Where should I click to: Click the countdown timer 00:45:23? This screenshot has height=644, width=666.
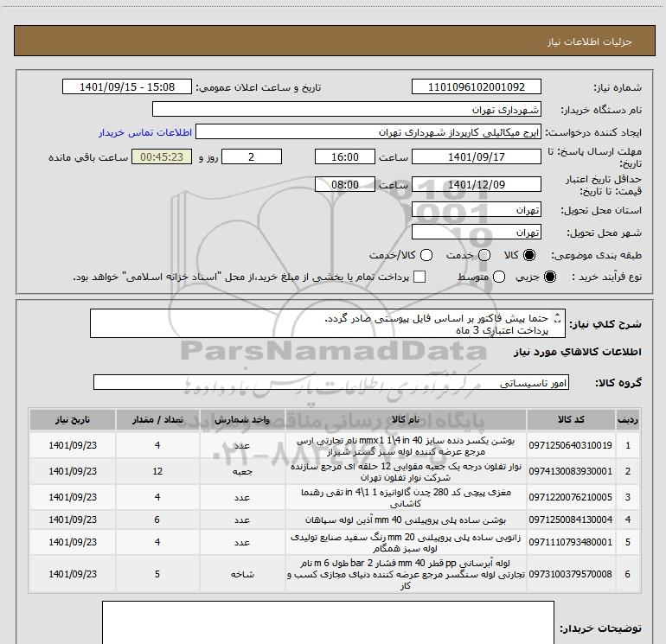(x=162, y=156)
